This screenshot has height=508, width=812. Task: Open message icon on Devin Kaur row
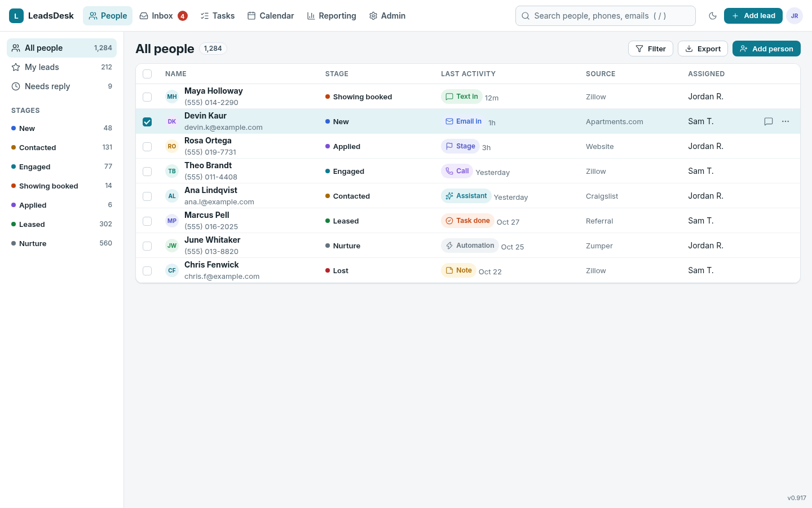[769, 121]
